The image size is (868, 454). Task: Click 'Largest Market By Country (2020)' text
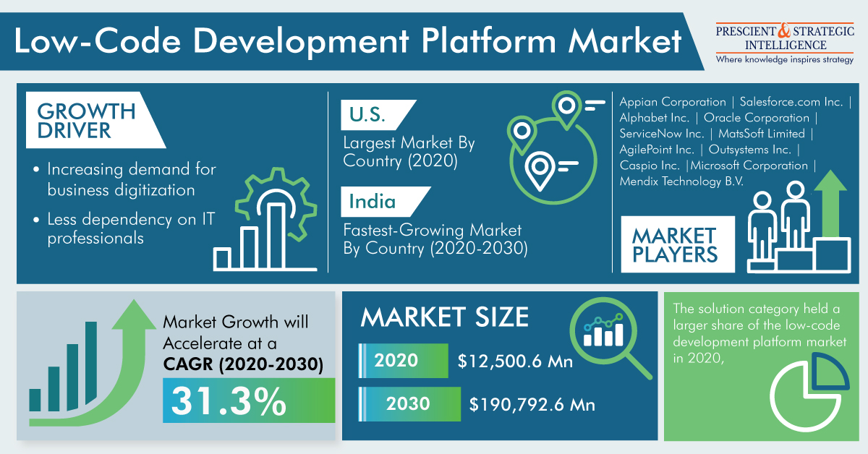pyautogui.click(x=409, y=152)
